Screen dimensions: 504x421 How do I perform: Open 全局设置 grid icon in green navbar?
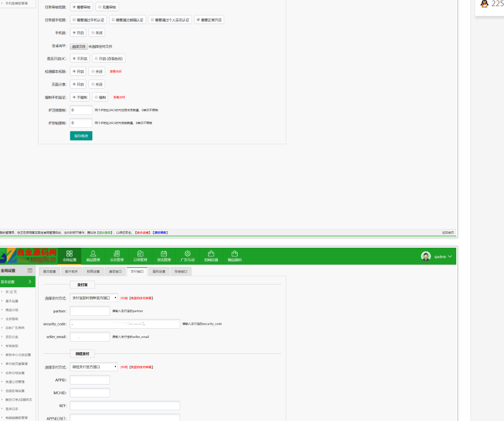69,254
